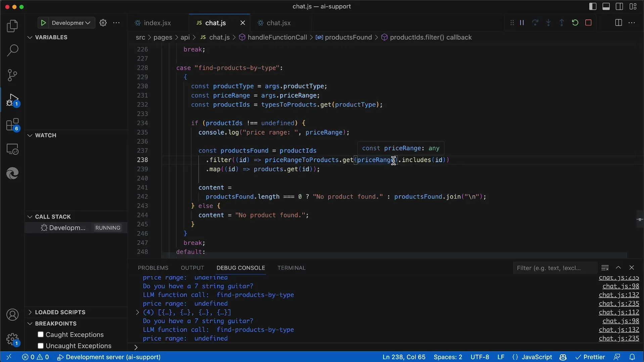The height and width of the screenshot is (362, 644).
Task: Toggle primary side bar layout icon
Action: tap(593, 6)
